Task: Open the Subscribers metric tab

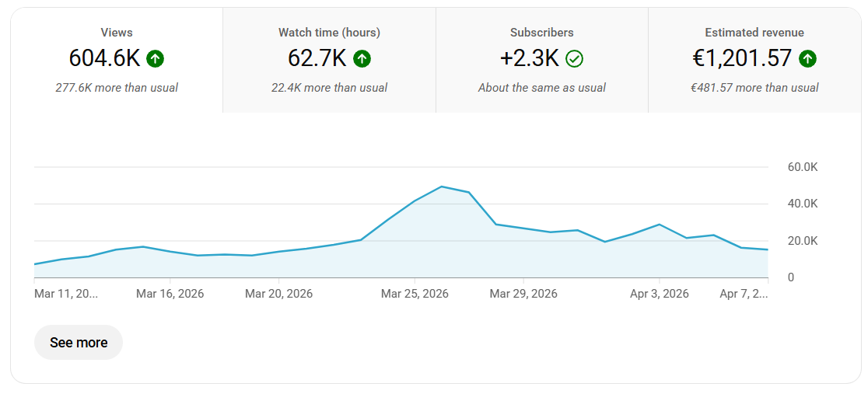Action: 542,61
